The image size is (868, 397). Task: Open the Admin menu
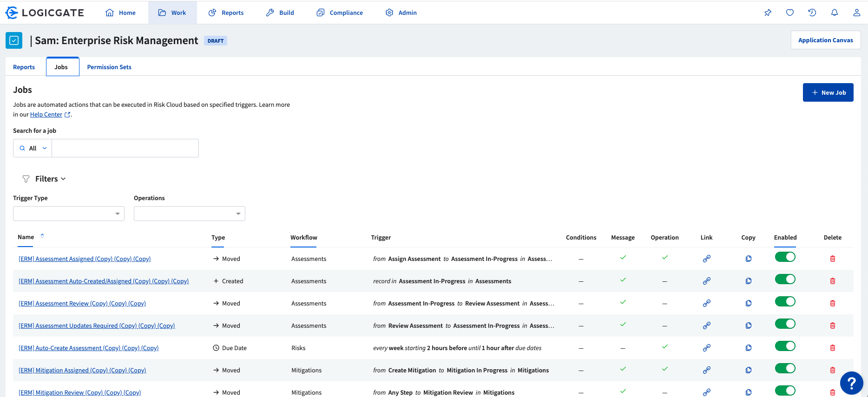(x=401, y=13)
